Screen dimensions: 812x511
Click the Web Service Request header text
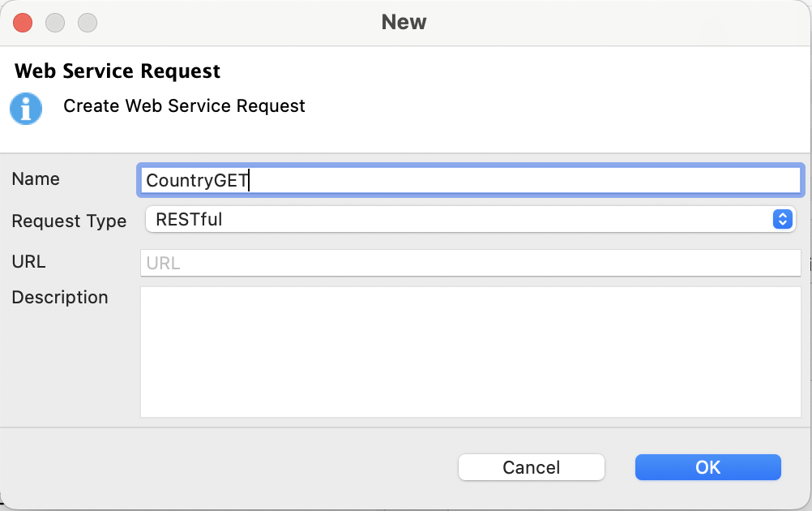coord(117,71)
